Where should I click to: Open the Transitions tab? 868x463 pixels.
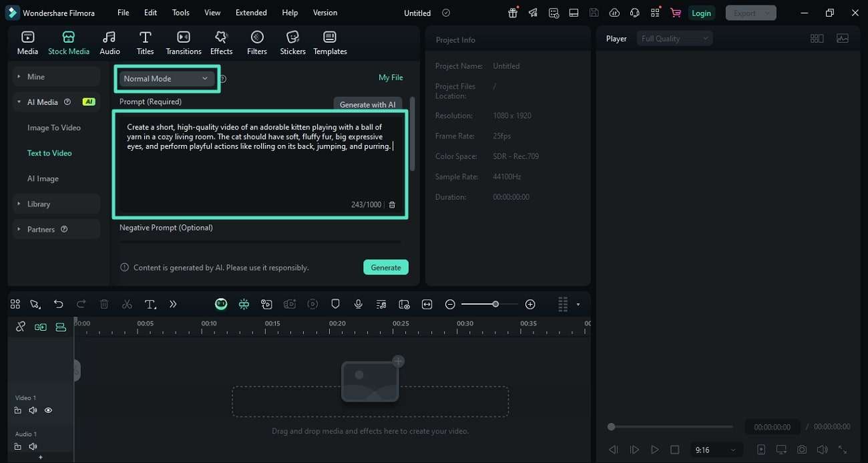pyautogui.click(x=184, y=43)
